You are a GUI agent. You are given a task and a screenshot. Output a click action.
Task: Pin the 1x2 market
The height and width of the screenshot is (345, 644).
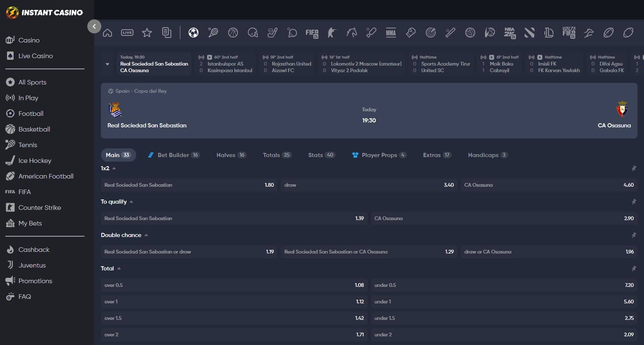pyautogui.click(x=634, y=168)
